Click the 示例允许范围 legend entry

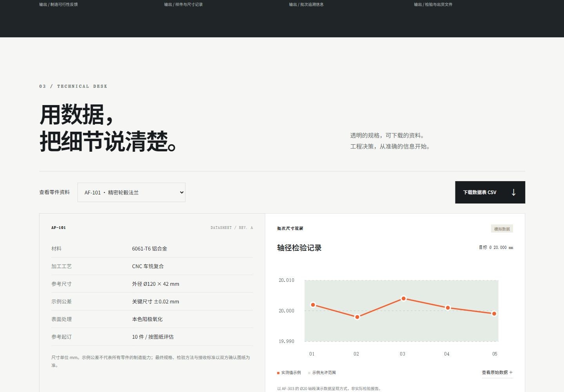(322, 373)
